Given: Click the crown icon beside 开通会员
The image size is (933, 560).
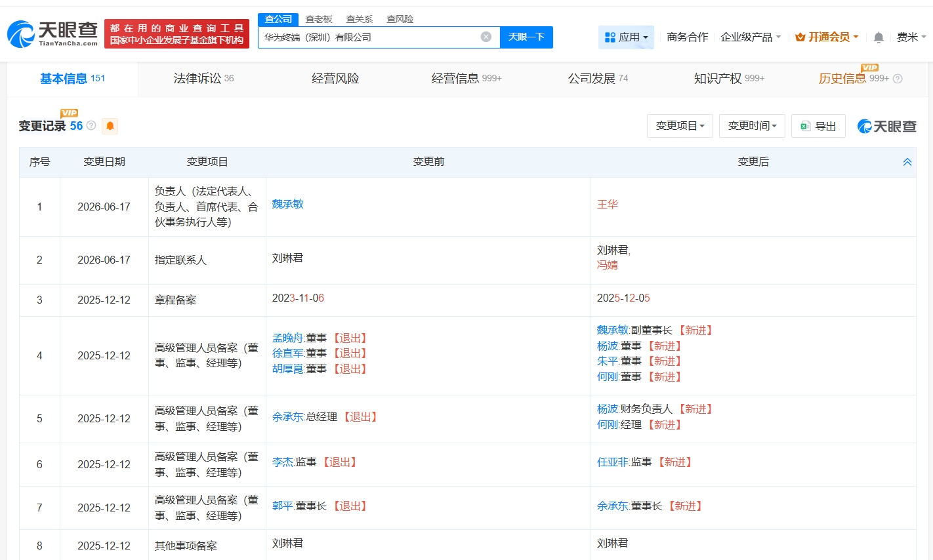Looking at the screenshot, I should 800,37.
